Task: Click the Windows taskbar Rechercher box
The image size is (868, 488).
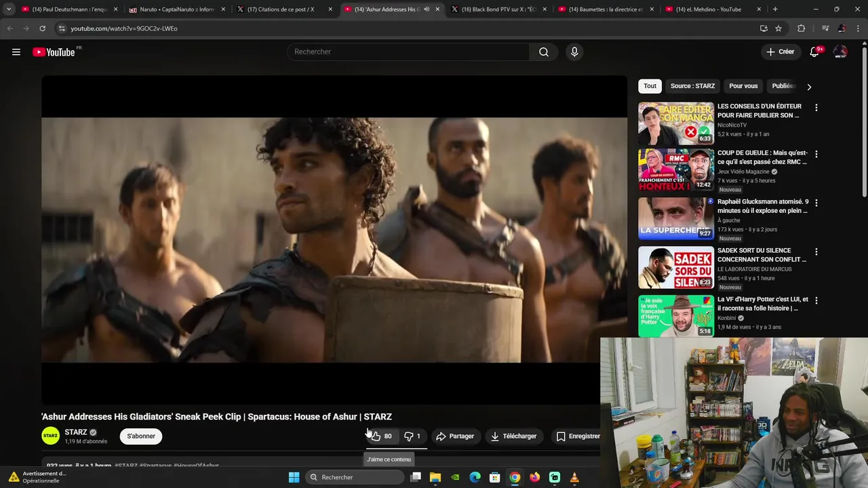Action: [x=355, y=477]
